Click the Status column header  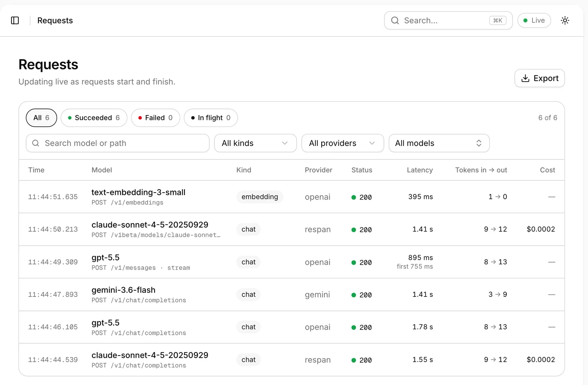pos(362,170)
